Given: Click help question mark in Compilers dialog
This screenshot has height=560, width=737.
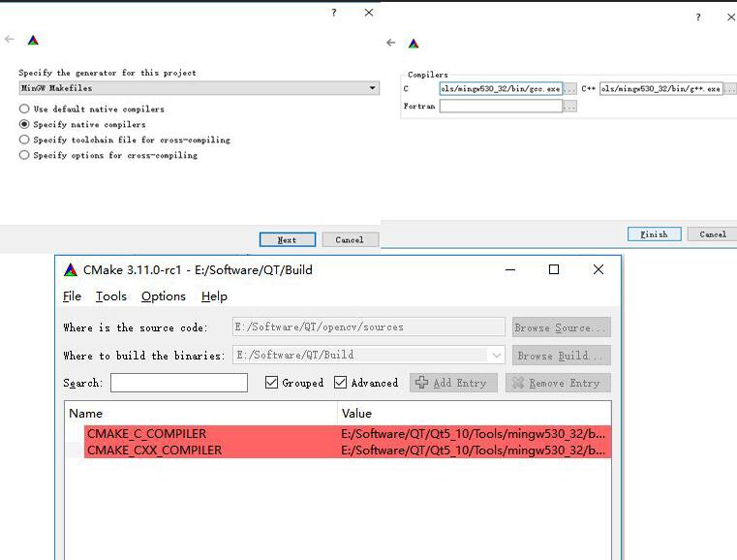Looking at the screenshot, I should click(x=698, y=17).
